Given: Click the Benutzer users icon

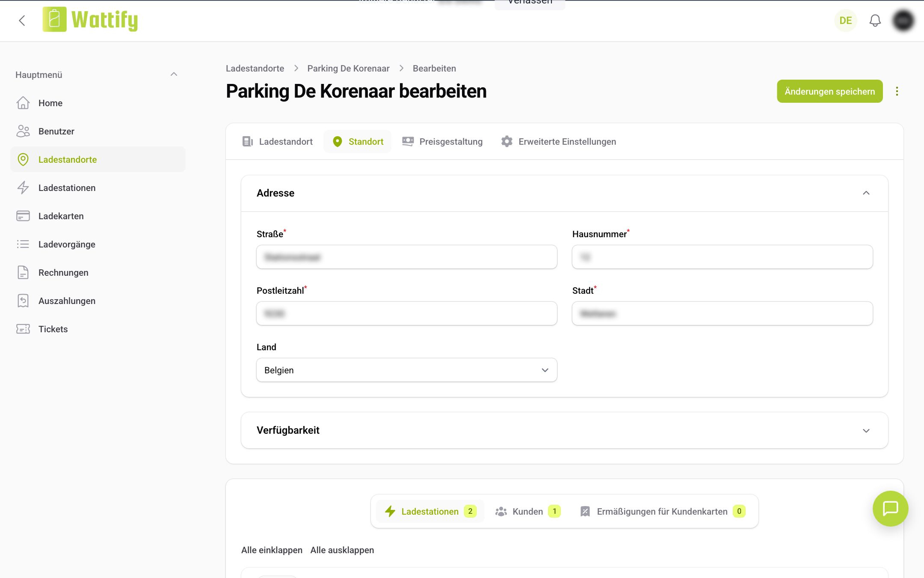Looking at the screenshot, I should pyautogui.click(x=23, y=131).
